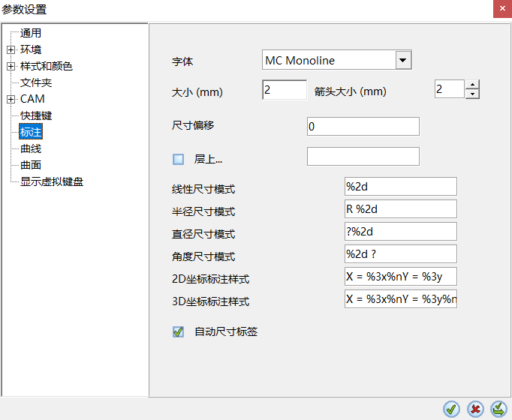Click the CAM tree label
Viewport: 512px width, 420px height.
pos(32,99)
